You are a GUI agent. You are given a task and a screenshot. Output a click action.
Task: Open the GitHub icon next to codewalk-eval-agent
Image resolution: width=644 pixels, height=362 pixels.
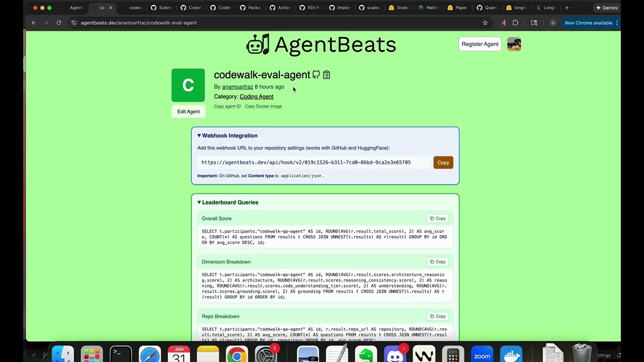[x=316, y=75]
